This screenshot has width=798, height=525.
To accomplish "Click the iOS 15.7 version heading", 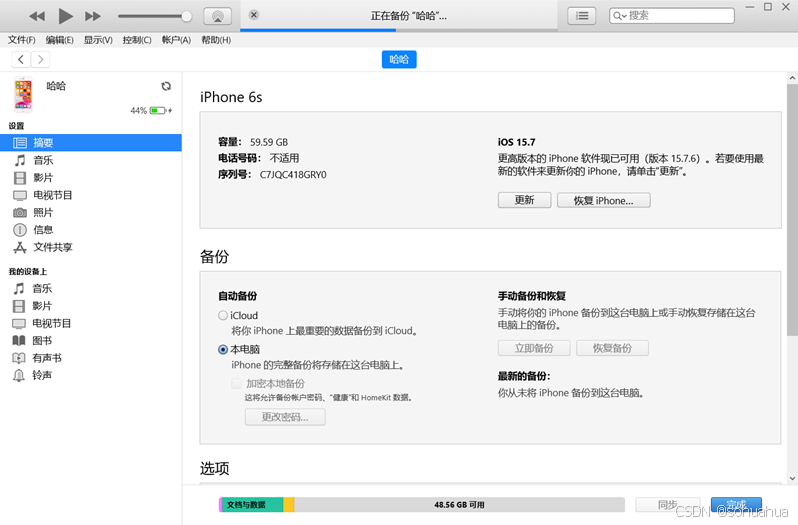I will tap(517, 142).
